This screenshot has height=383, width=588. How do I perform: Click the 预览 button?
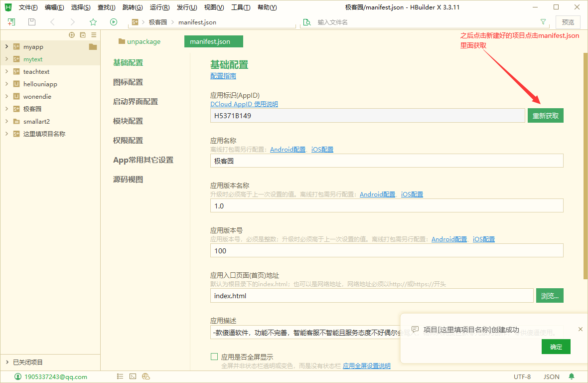tap(568, 22)
